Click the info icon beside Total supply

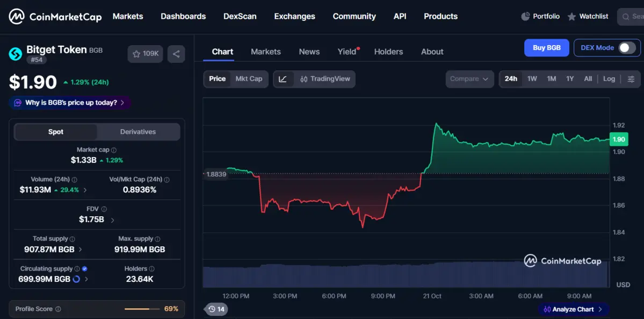click(73, 239)
